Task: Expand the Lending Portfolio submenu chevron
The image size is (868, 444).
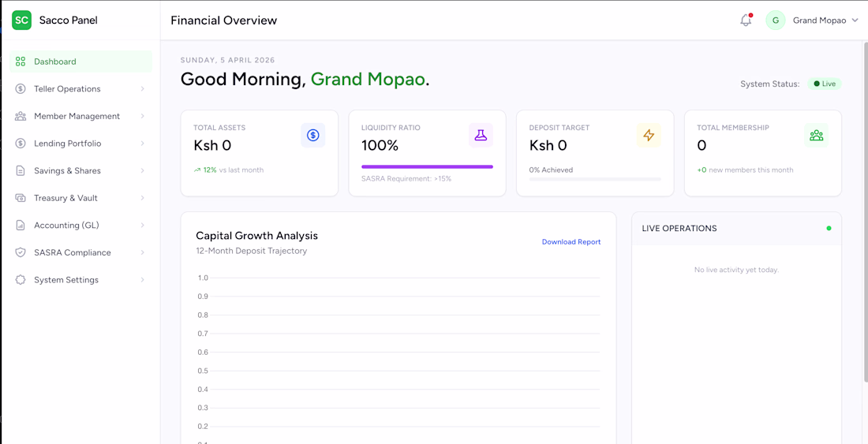Action: (x=143, y=144)
